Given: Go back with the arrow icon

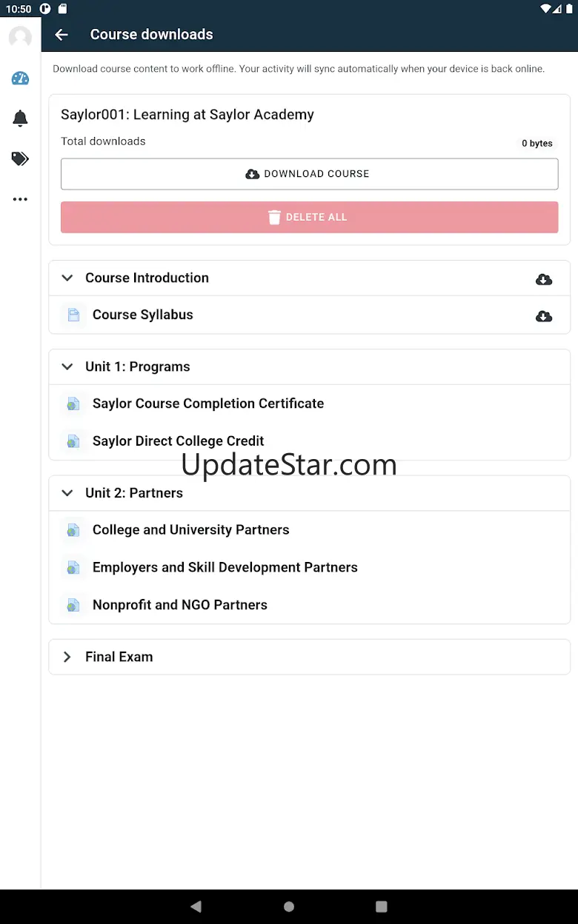Looking at the screenshot, I should pyautogui.click(x=62, y=35).
